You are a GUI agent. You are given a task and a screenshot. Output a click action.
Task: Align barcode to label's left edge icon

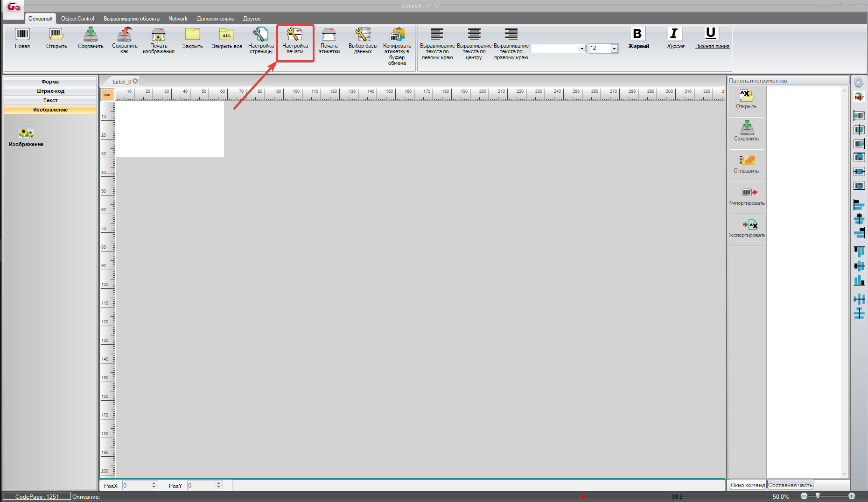click(x=859, y=116)
